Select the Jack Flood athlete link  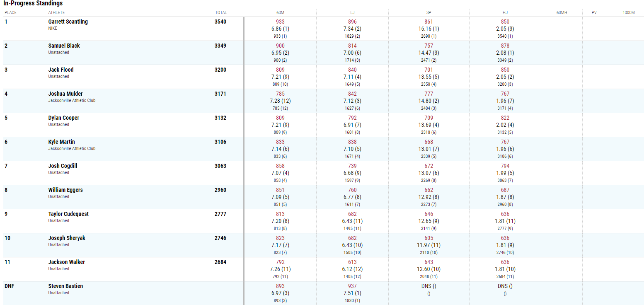coord(61,70)
